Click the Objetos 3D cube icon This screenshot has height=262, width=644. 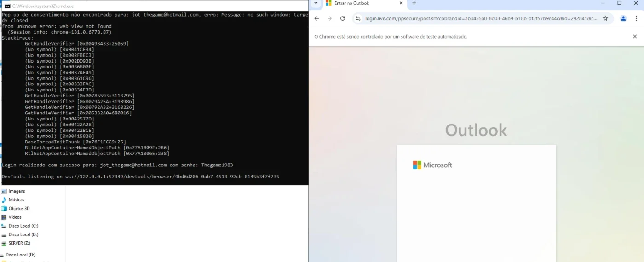coord(4,209)
